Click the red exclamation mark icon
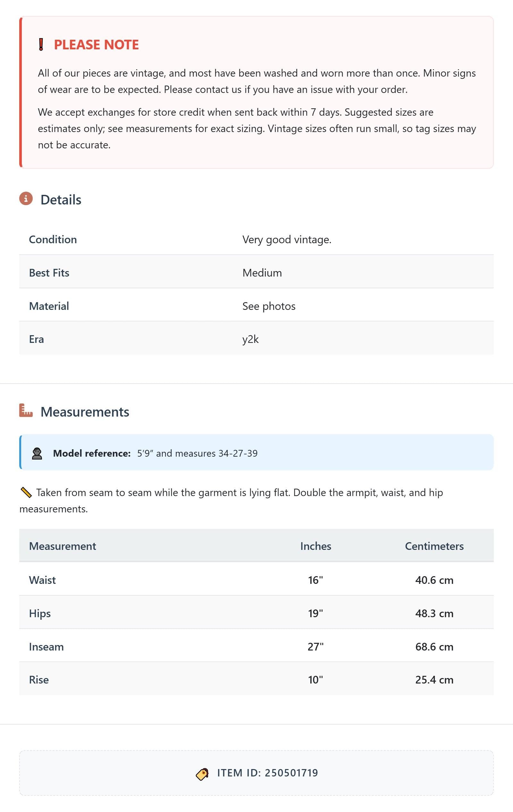 [41, 45]
